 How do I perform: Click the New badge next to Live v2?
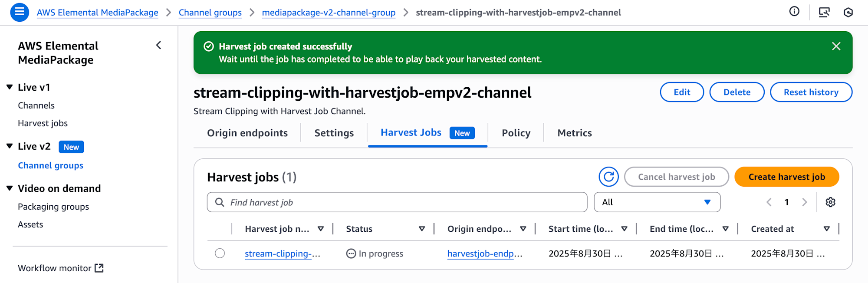[x=71, y=147]
